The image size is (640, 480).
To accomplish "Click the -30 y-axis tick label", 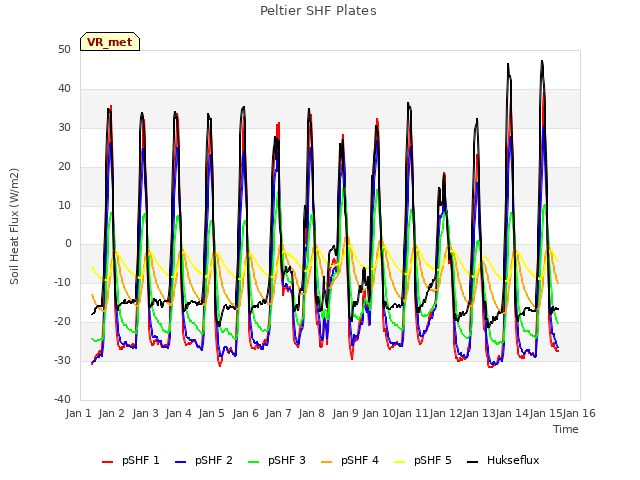I will coord(62,360).
